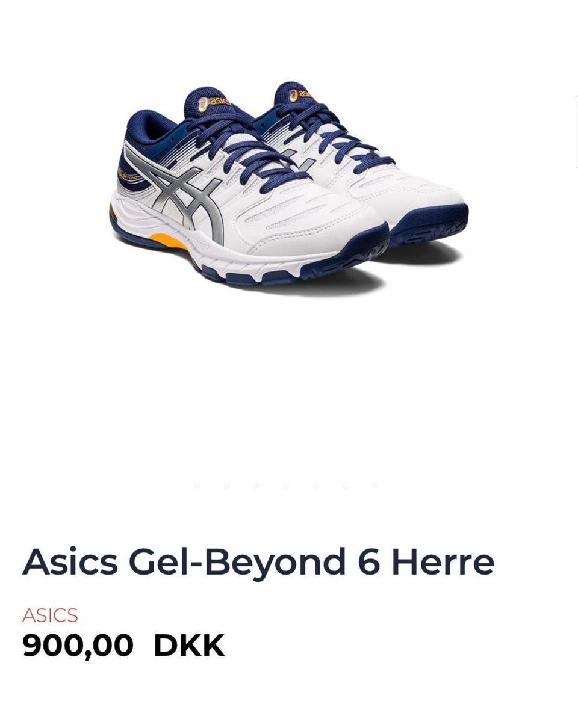The height and width of the screenshot is (728, 578).
Task: Select the first image carousel dot
Action: click(197, 486)
